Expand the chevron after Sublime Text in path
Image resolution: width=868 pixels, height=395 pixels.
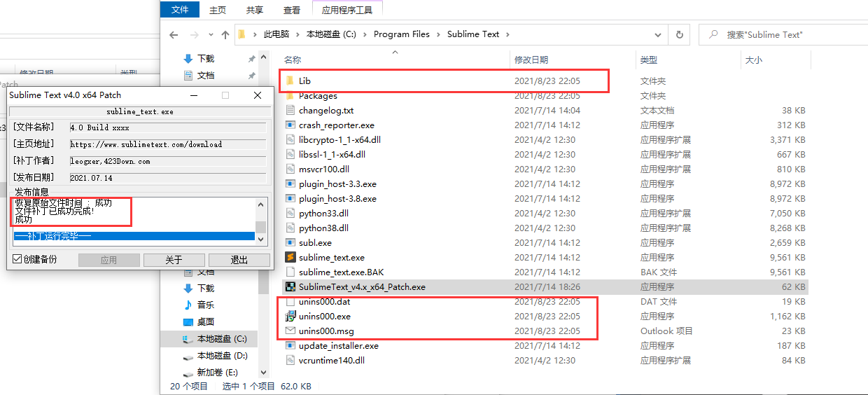tap(507, 34)
